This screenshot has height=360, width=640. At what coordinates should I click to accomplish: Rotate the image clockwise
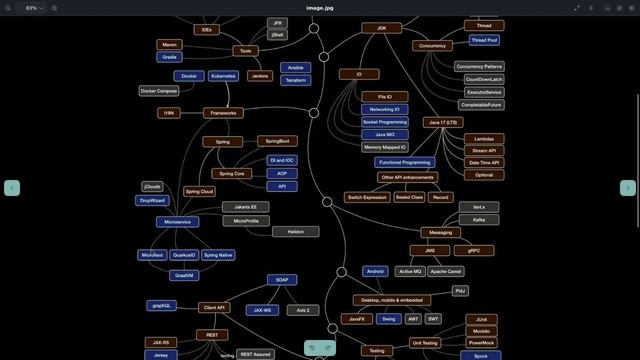click(x=328, y=348)
